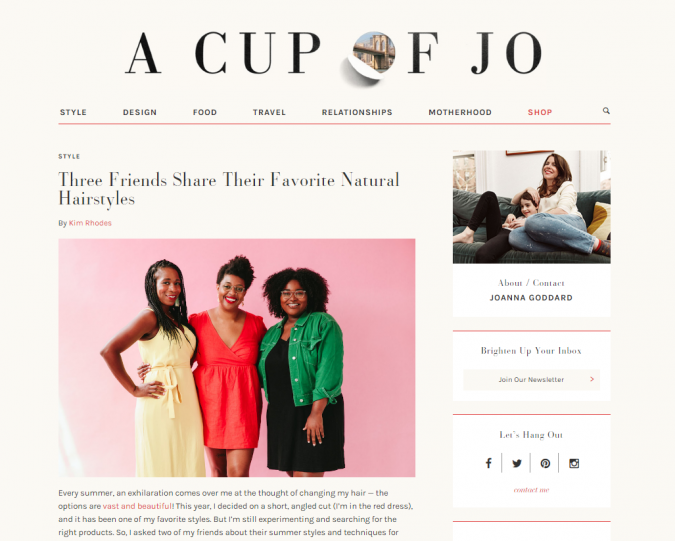
Task: Open the Design menu item
Action: pos(140,112)
